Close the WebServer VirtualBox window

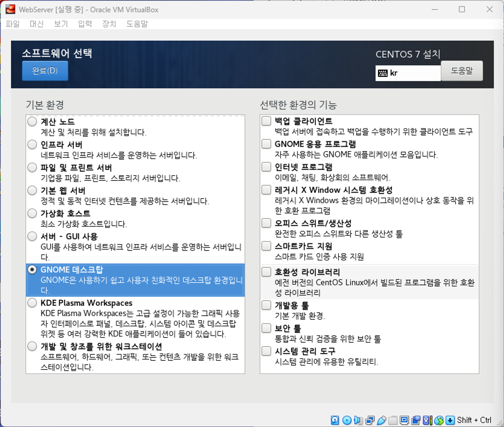click(x=490, y=9)
